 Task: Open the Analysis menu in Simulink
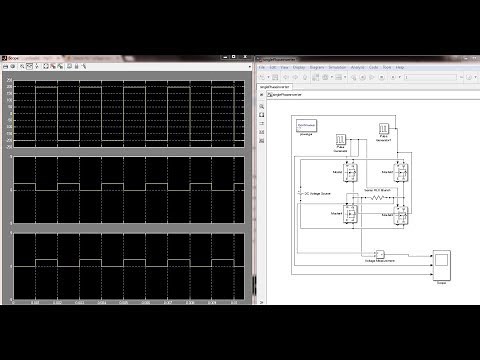point(357,67)
